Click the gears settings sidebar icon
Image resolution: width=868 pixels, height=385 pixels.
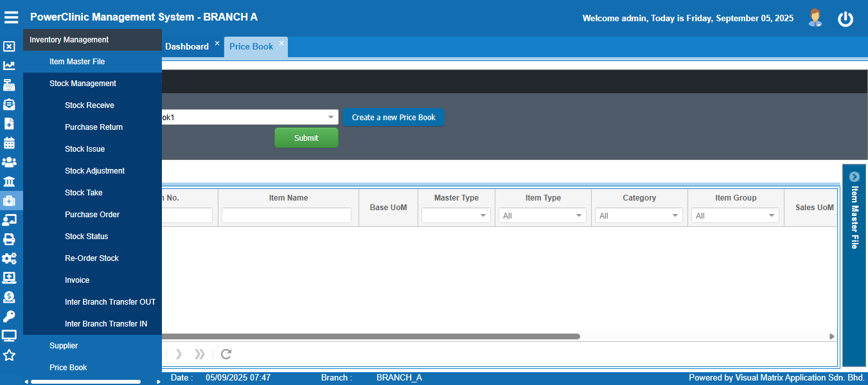pos(9,258)
